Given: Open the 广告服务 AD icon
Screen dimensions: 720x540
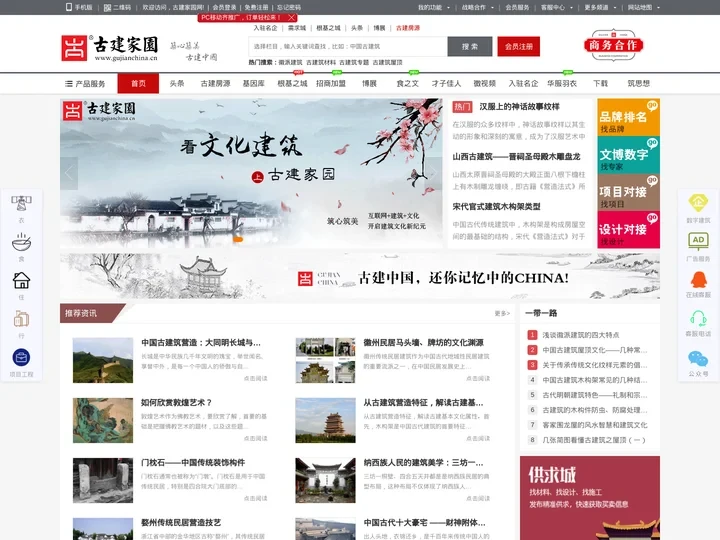Looking at the screenshot, I should tap(698, 241).
